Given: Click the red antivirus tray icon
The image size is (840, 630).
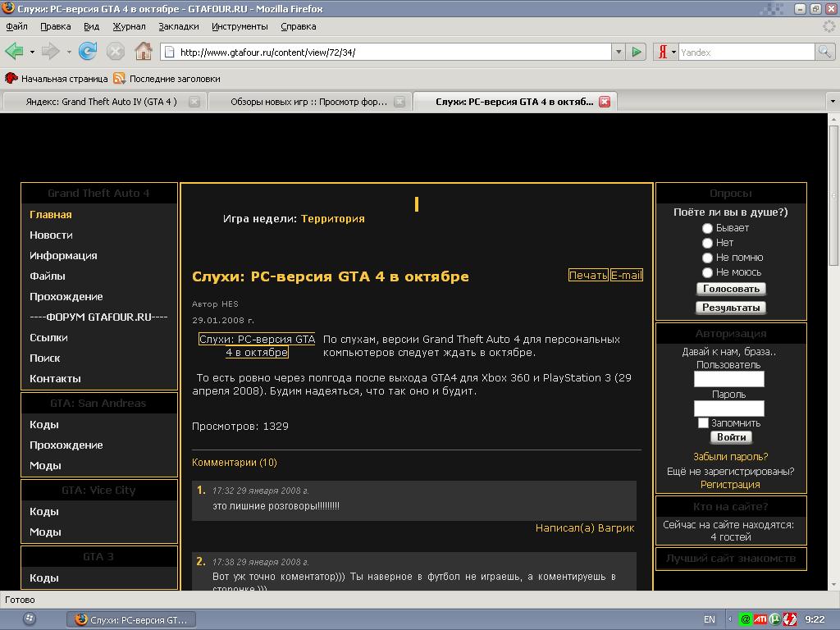Looking at the screenshot, I should coord(790,619).
